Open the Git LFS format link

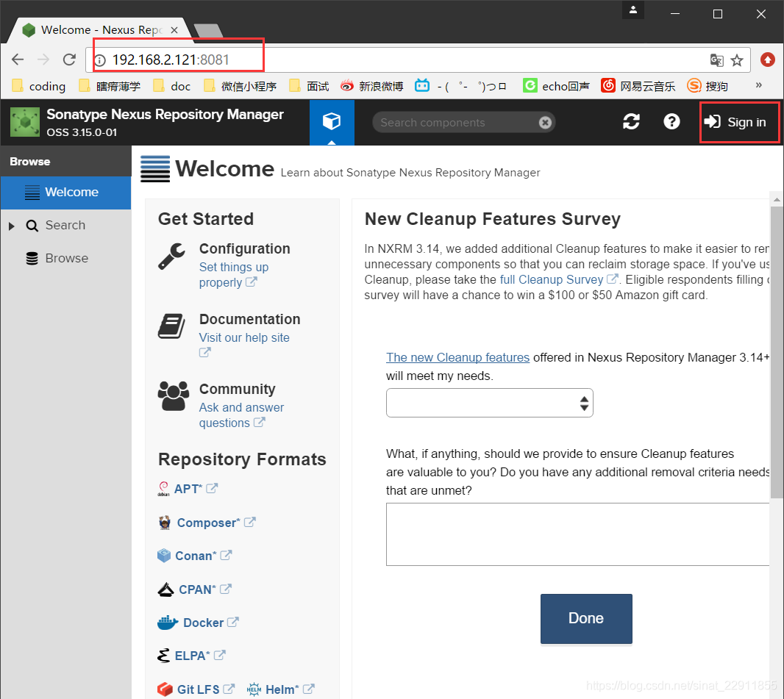198,689
